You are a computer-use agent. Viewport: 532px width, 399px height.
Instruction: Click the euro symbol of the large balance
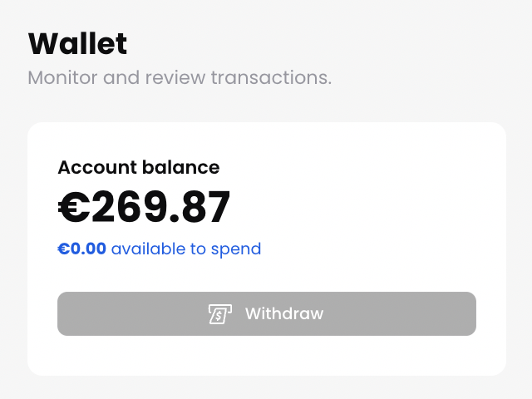74,208
